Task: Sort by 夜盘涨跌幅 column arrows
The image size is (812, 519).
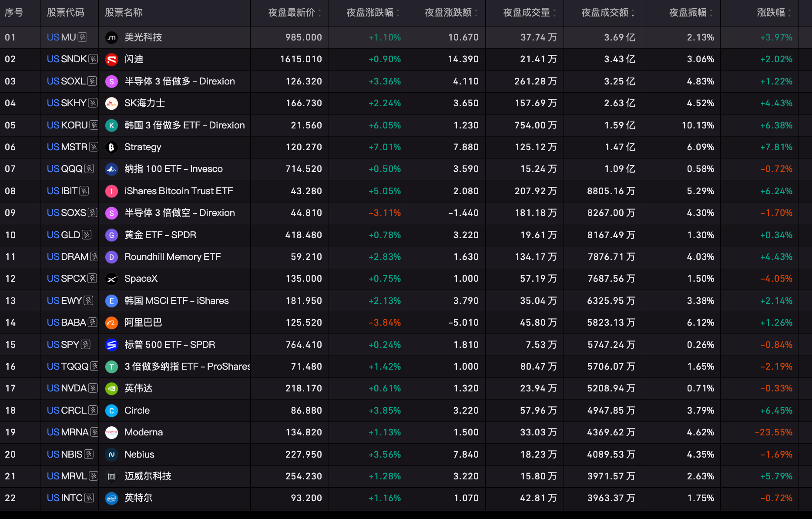Action: (x=398, y=13)
